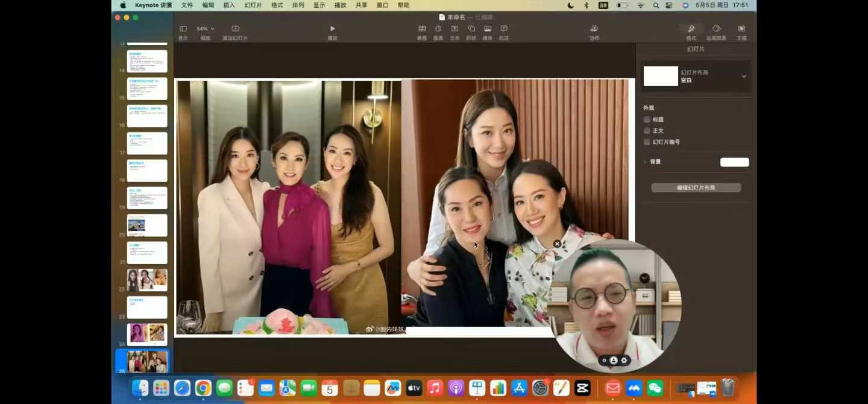The width and height of the screenshot is (868, 404).
Task: Open the 形状 (Shape) picker
Action: [471, 29]
